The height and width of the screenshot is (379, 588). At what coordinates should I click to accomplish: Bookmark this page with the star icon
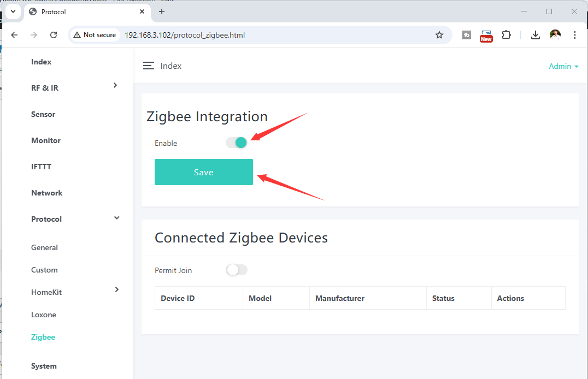(439, 35)
